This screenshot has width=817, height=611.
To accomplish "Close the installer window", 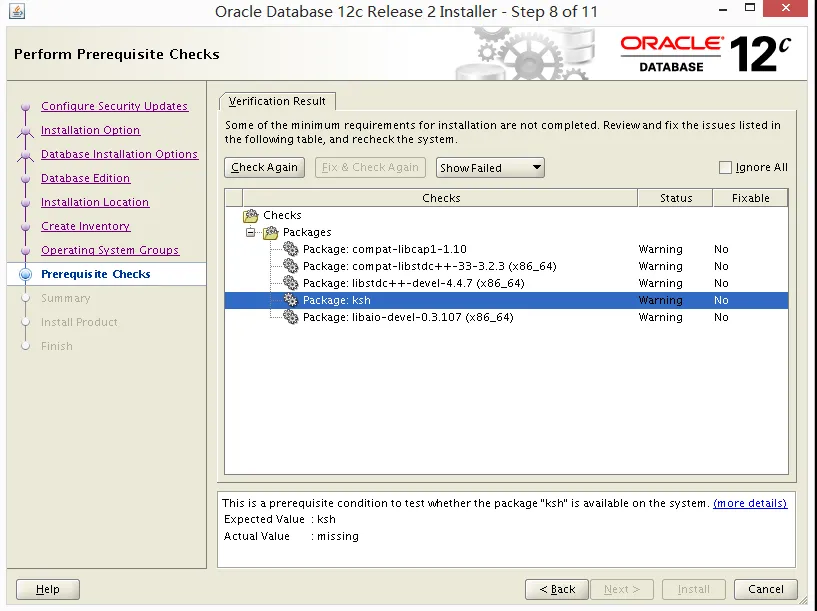I will click(x=786, y=8).
